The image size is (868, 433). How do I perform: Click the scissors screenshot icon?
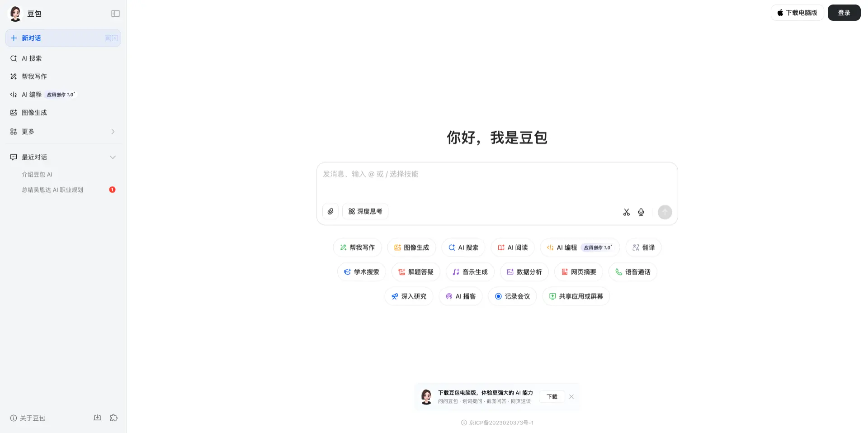(x=626, y=212)
